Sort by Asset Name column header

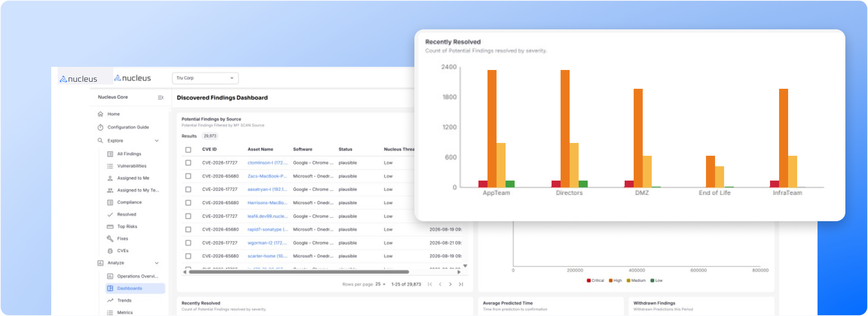[x=260, y=149]
